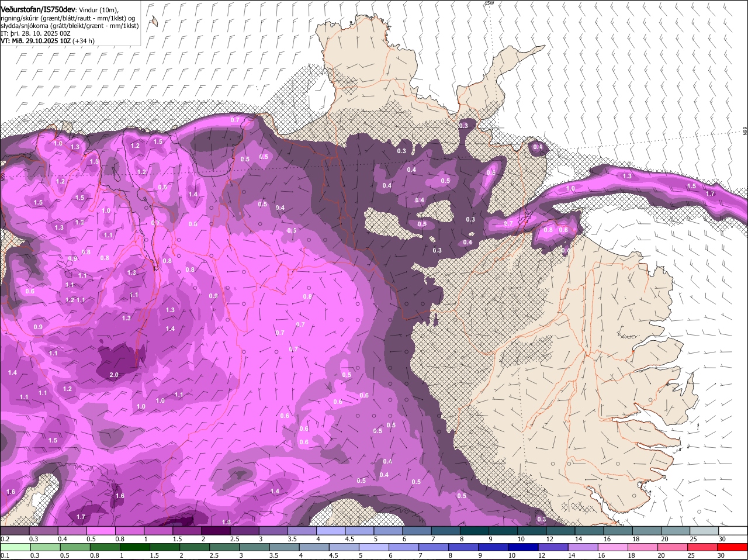
Task: Pick purple-row swatch between 1.5 and 2
Action: [187, 530]
